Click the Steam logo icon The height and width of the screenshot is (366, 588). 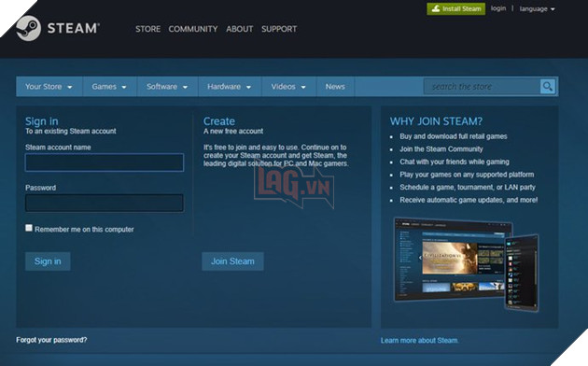[x=29, y=28]
